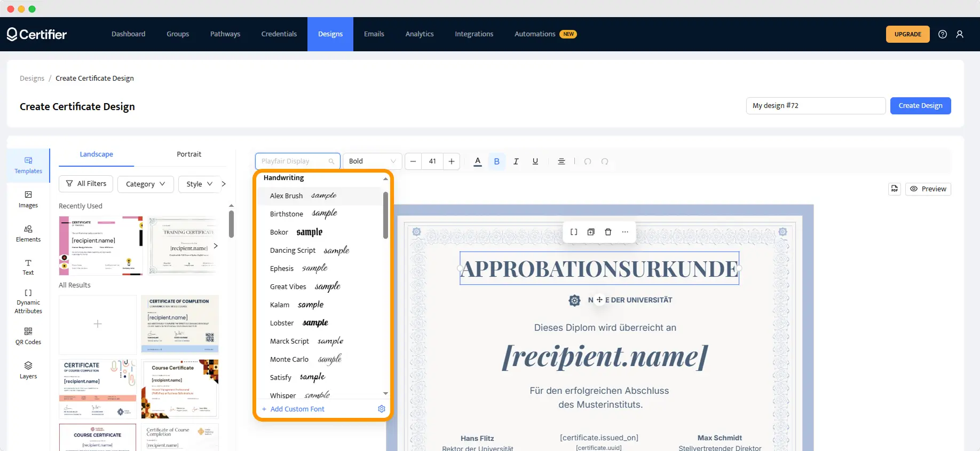
Task: Open Automations in top navigation
Action: click(x=546, y=34)
